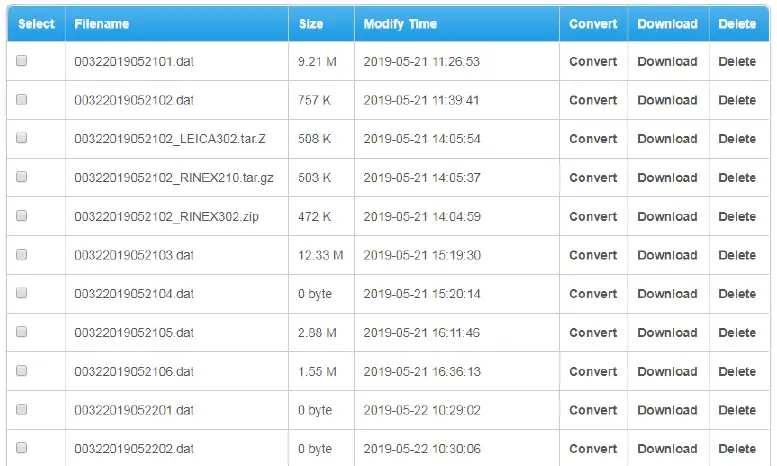Download the RINEX302.zip file
Image resolution: width=777 pixels, height=466 pixels.
pos(667,217)
